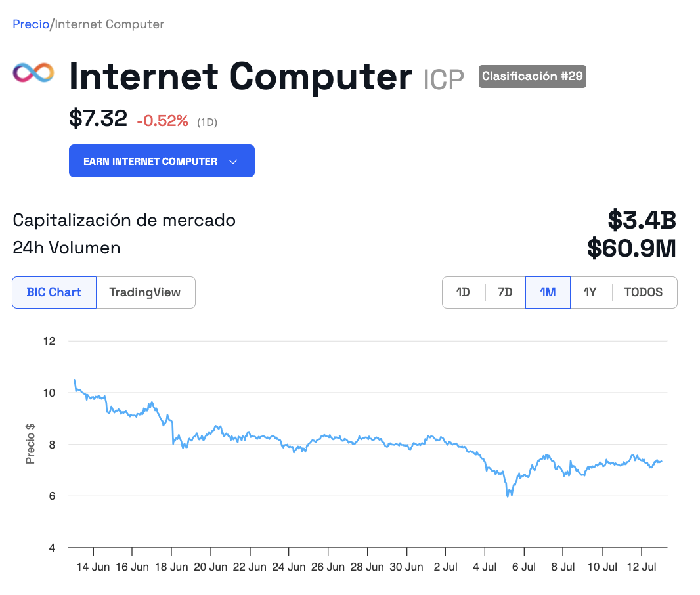700x595 pixels.
Task: Open the Precio breadcrumb link
Action: (31, 24)
